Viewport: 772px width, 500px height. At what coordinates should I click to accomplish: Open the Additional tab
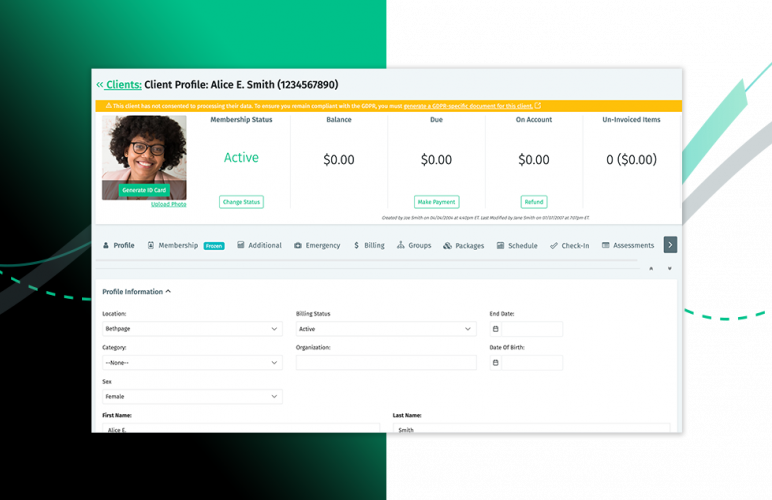click(259, 245)
